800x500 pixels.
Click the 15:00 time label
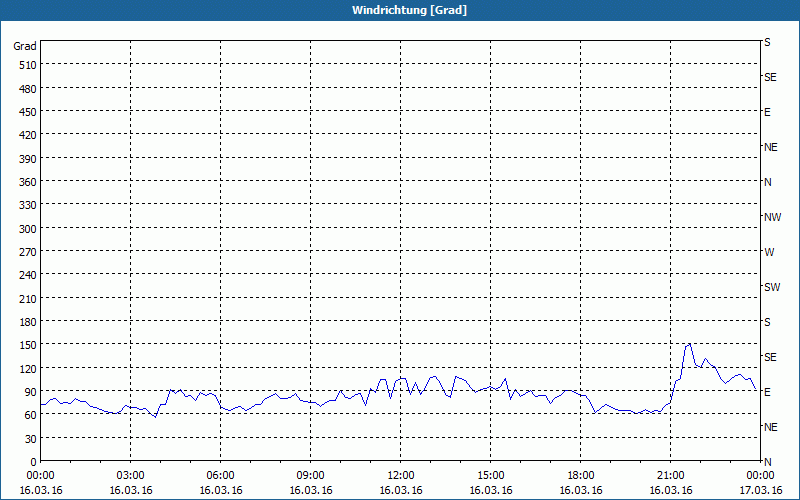[x=491, y=476]
